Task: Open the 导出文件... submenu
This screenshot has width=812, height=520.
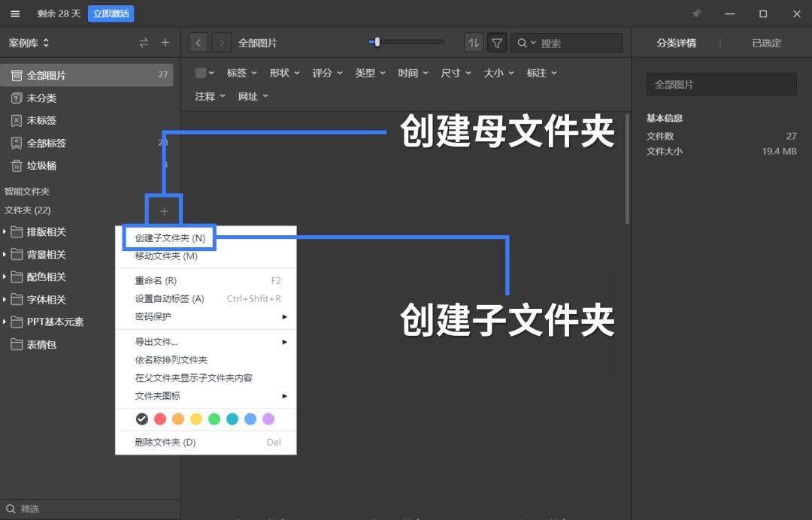Action: 205,342
